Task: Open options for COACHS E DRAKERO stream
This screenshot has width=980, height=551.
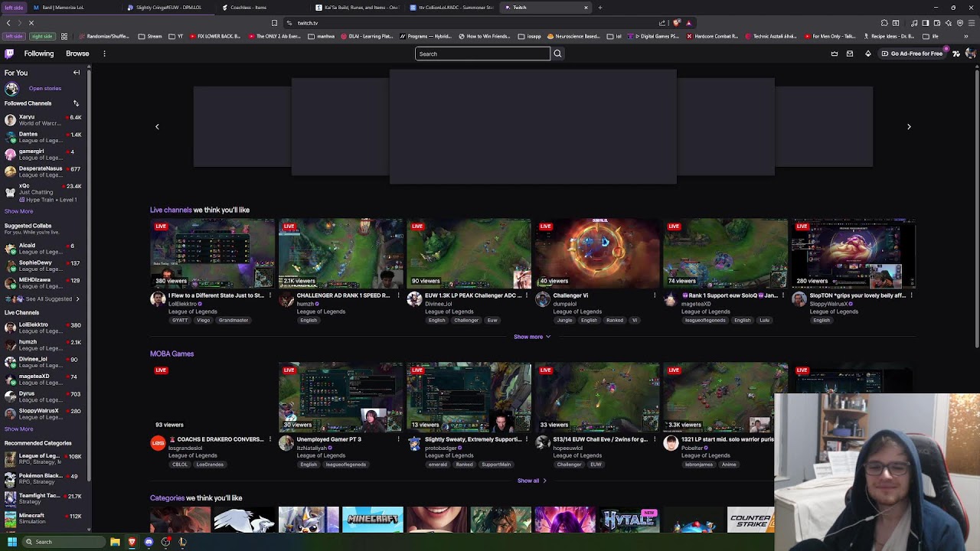Action: click(269, 439)
